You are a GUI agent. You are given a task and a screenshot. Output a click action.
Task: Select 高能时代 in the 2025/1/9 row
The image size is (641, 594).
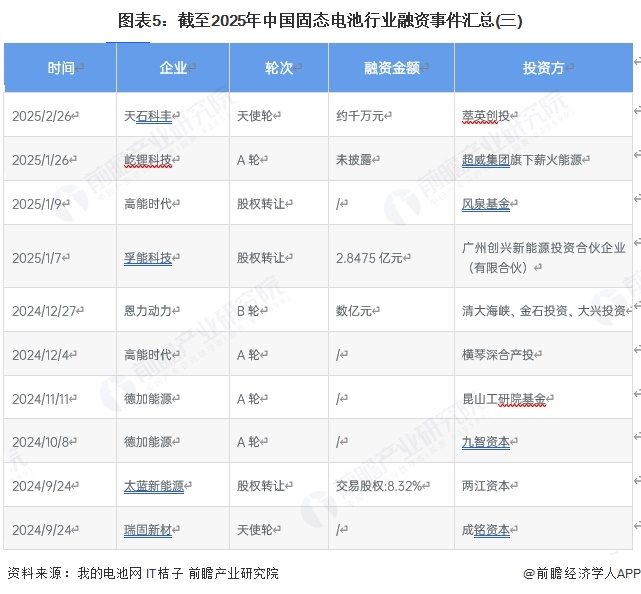148,204
